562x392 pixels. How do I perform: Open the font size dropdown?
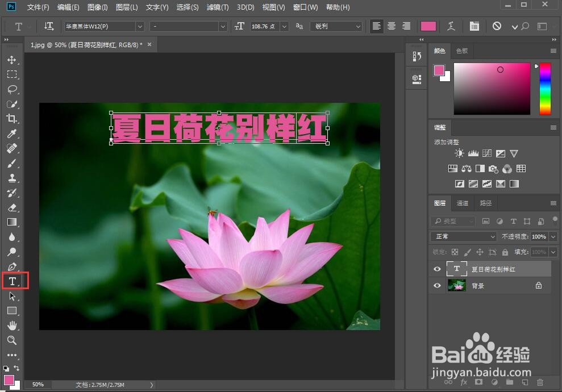[284, 27]
